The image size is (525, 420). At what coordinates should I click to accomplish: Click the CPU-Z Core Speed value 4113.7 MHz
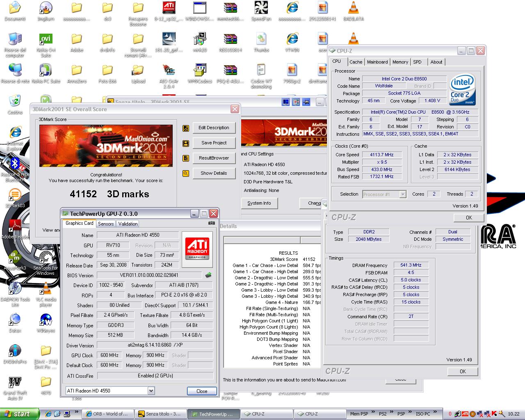point(382,155)
